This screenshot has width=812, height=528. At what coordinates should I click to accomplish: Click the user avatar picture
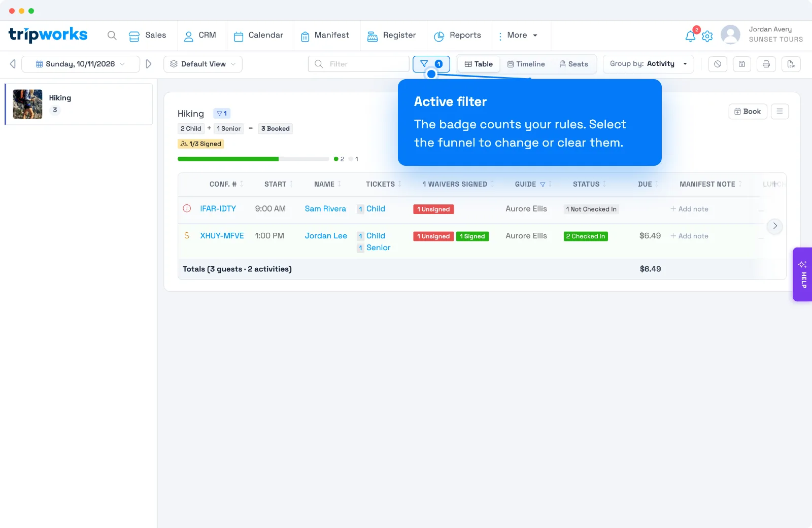point(730,35)
